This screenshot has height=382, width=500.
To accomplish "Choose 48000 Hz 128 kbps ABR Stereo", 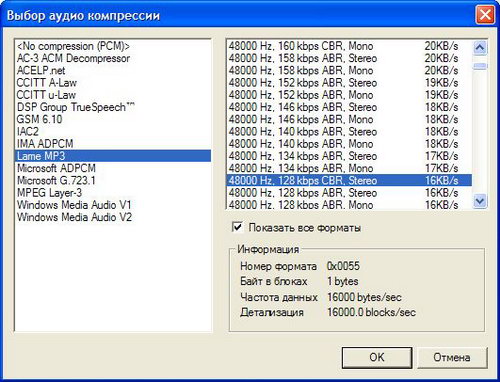I will (349, 193).
